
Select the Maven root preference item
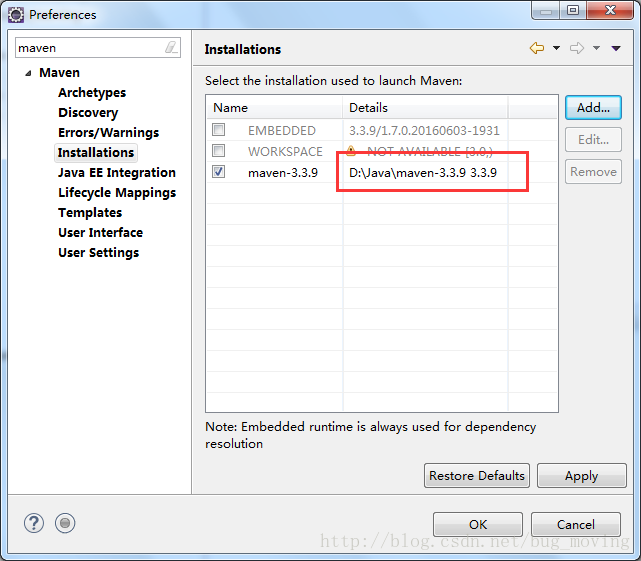(x=59, y=73)
